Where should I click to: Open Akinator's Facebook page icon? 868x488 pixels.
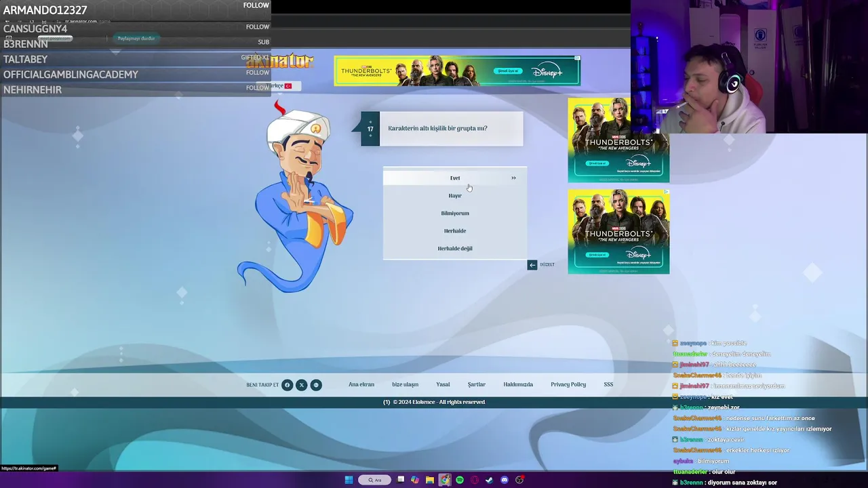coord(287,385)
